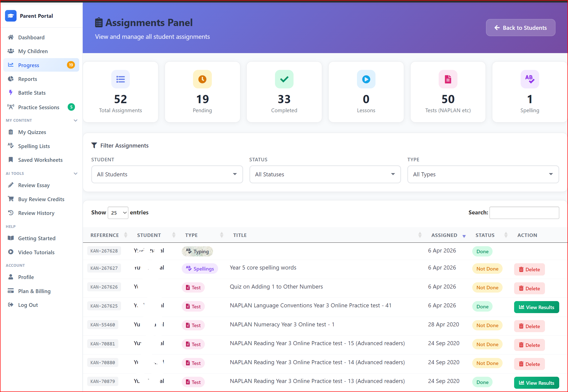This screenshot has height=392, width=568.
Task: Go to Saved Worksheets menu item
Action: click(x=40, y=160)
